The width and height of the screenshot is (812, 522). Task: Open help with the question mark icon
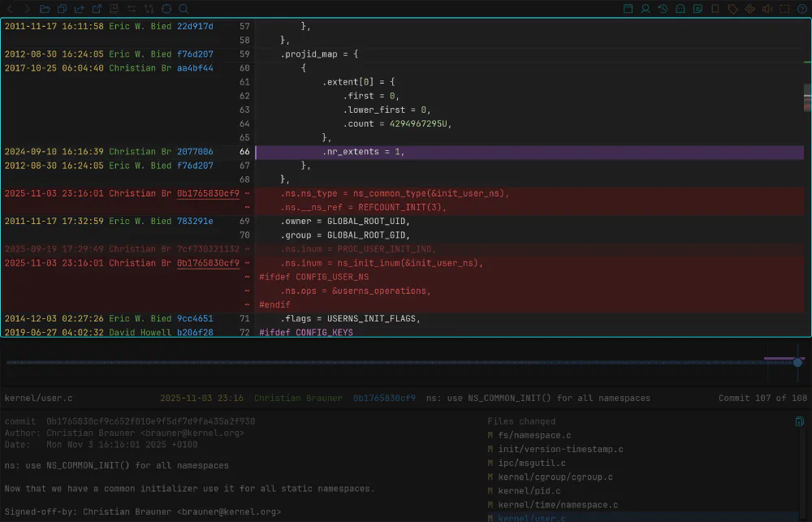pos(802,9)
